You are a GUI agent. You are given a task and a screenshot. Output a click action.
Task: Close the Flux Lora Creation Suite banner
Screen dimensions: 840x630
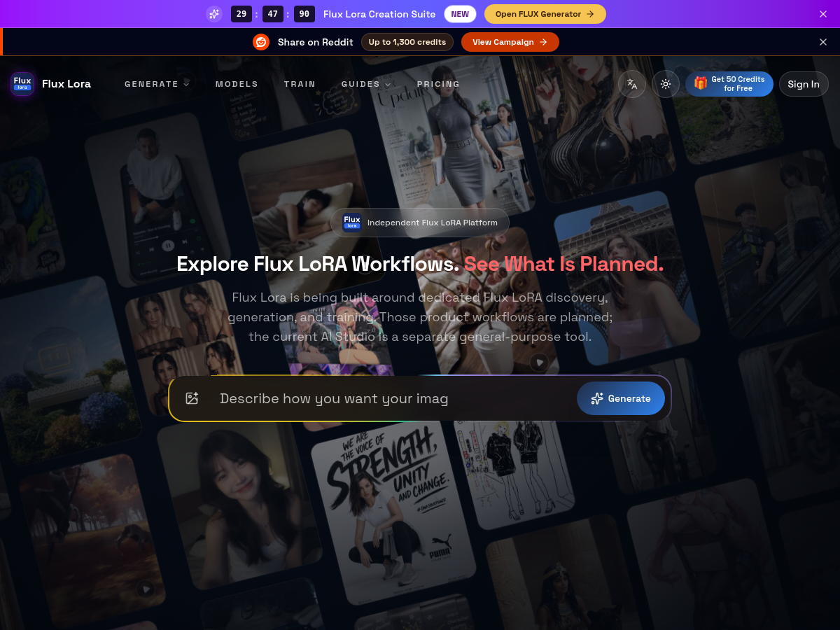(823, 14)
